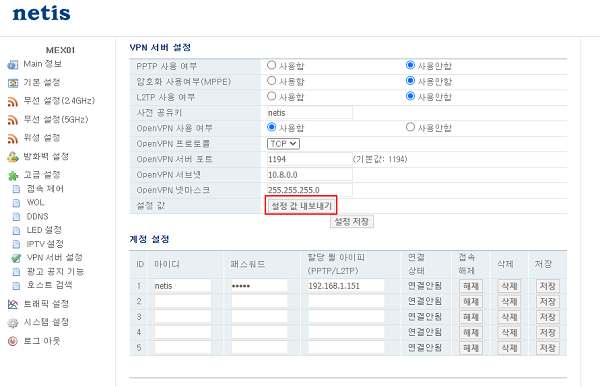
Task: Open the OpenVPN protocol TCP dropdown
Action: (x=283, y=144)
